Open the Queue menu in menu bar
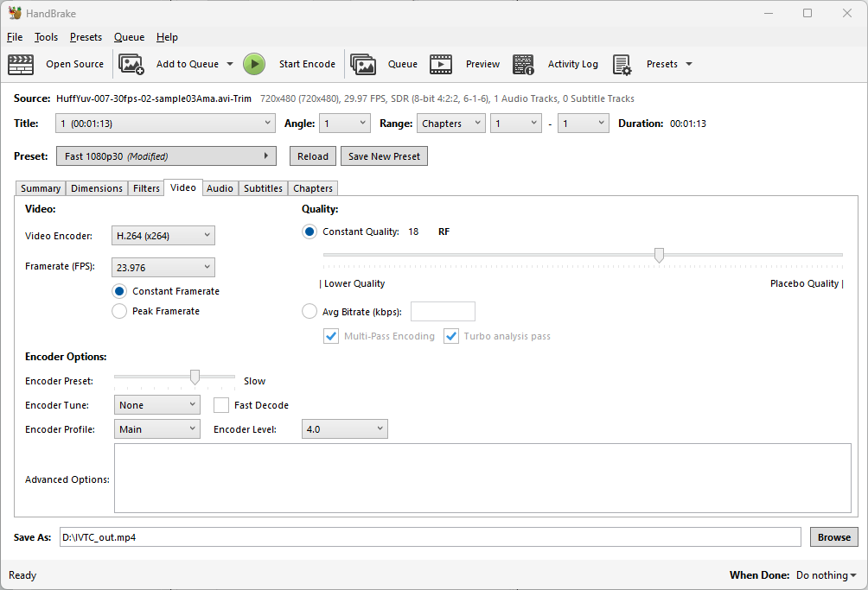The width and height of the screenshot is (868, 590). point(129,37)
